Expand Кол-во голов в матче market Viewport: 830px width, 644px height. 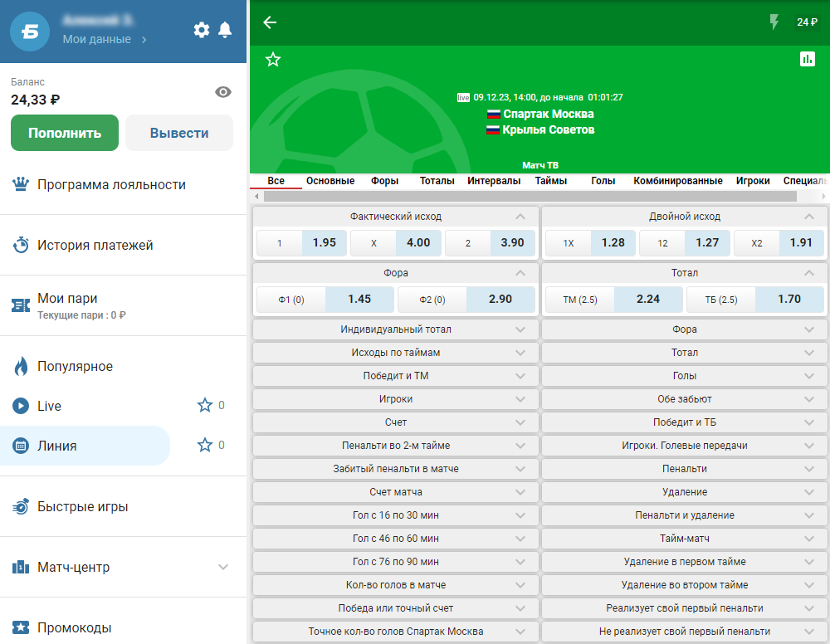coord(396,585)
